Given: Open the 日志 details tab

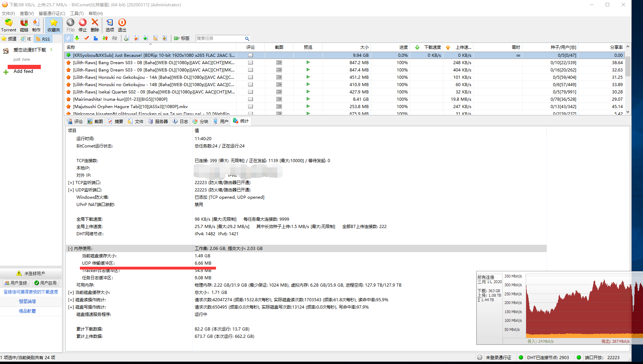Looking at the screenshot, I should coord(180,121).
